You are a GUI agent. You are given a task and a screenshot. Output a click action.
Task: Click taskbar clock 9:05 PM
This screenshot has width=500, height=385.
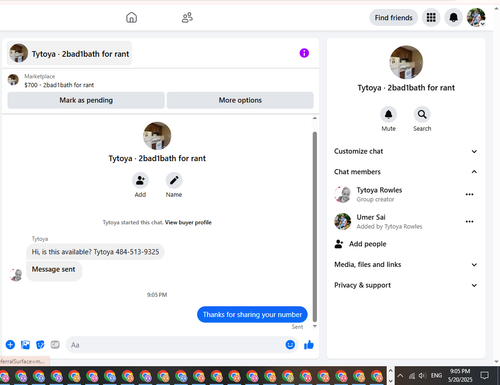(x=460, y=371)
